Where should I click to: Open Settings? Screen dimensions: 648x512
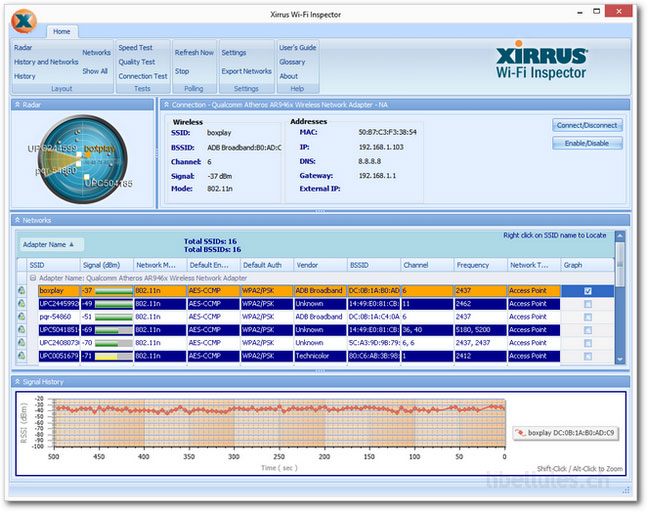234,52
